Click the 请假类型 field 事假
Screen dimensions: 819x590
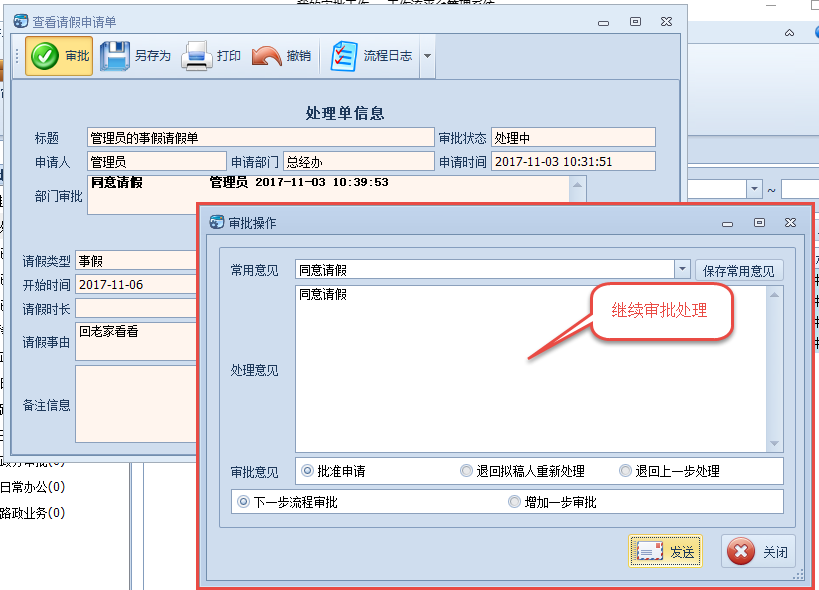[x=136, y=261]
